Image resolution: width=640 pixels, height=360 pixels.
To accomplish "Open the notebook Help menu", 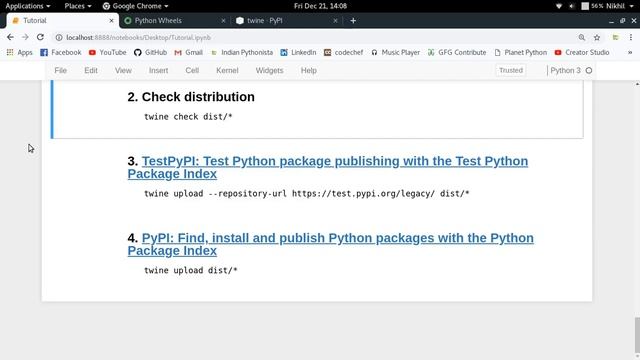I will [309, 71].
